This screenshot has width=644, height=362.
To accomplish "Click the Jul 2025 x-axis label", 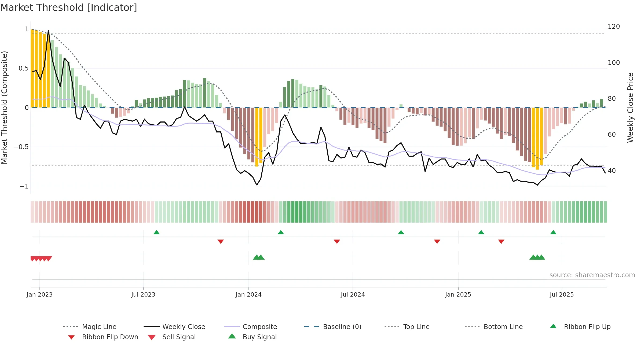I will [x=562, y=294].
